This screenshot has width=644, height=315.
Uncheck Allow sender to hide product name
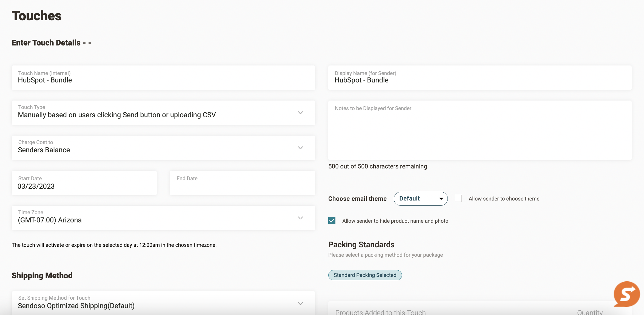click(x=332, y=220)
